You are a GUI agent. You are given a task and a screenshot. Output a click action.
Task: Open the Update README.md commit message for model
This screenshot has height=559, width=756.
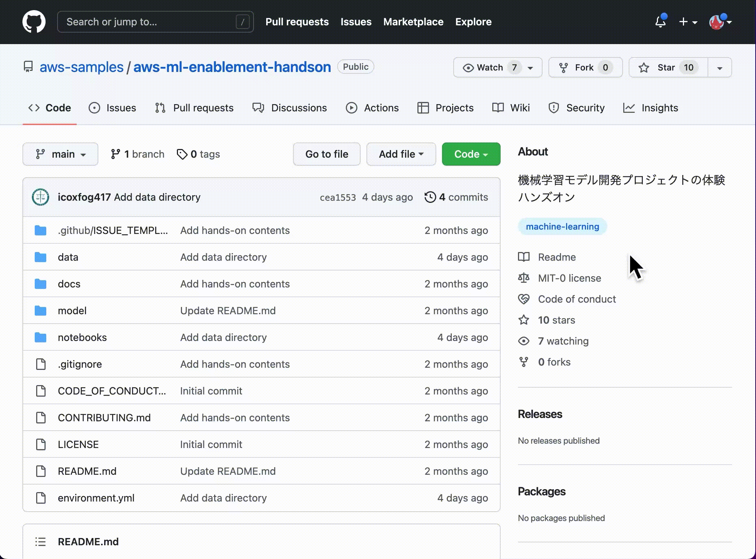(x=228, y=311)
